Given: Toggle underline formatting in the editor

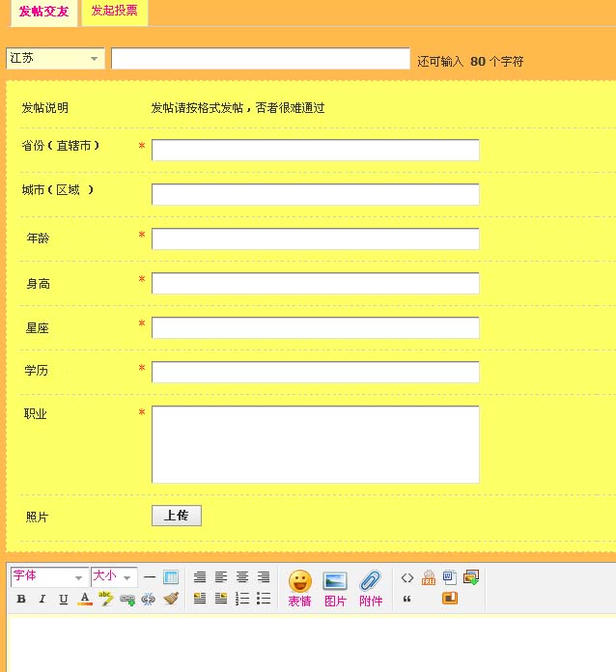Looking at the screenshot, I should [x=64, y=599].
